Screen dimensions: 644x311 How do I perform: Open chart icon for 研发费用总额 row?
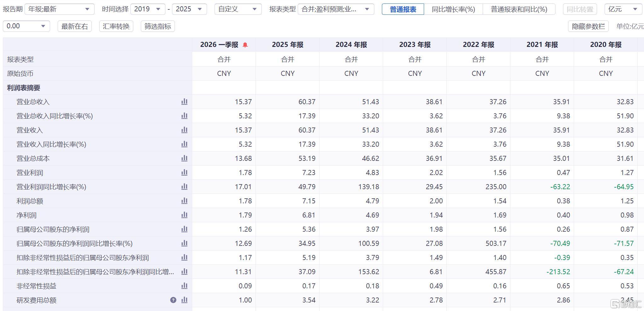(184, 300)
